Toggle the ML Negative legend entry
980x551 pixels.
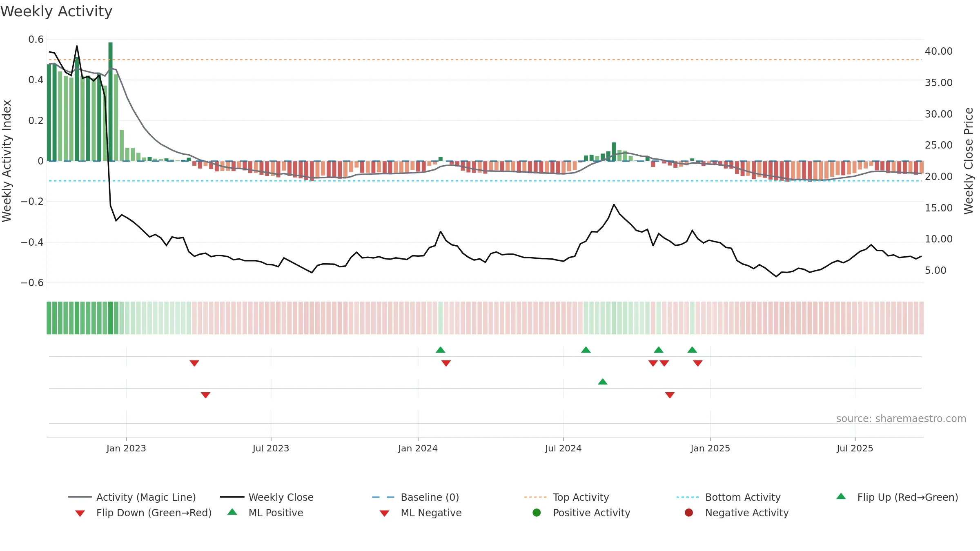point(421,513)
